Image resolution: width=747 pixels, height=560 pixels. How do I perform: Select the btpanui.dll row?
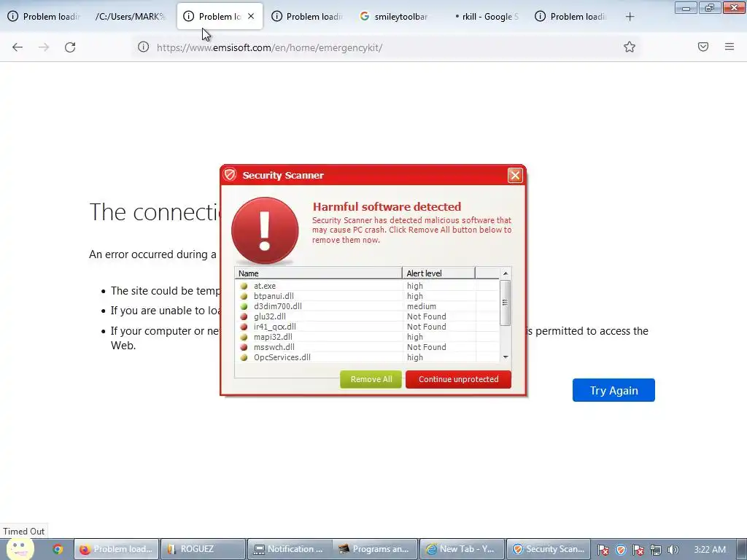point(367,296)
